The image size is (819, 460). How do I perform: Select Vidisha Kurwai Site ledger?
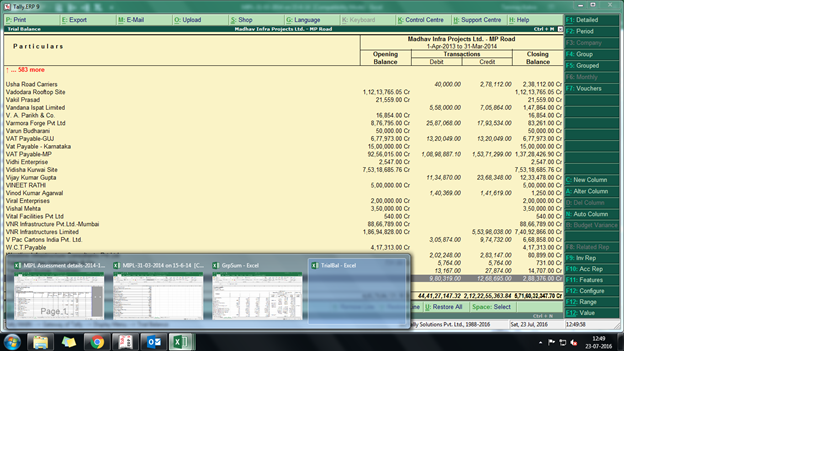[x=284, y=170]
